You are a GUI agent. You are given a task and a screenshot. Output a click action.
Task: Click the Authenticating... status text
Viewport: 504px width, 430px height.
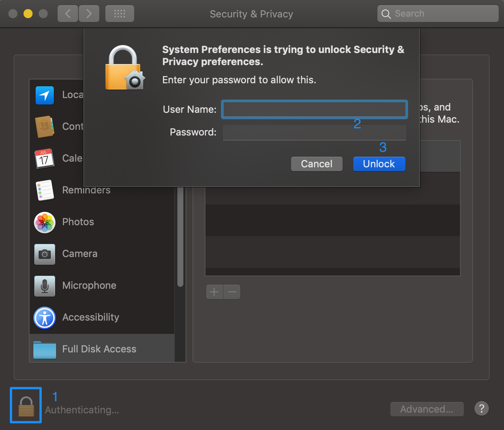click(82, 410)
